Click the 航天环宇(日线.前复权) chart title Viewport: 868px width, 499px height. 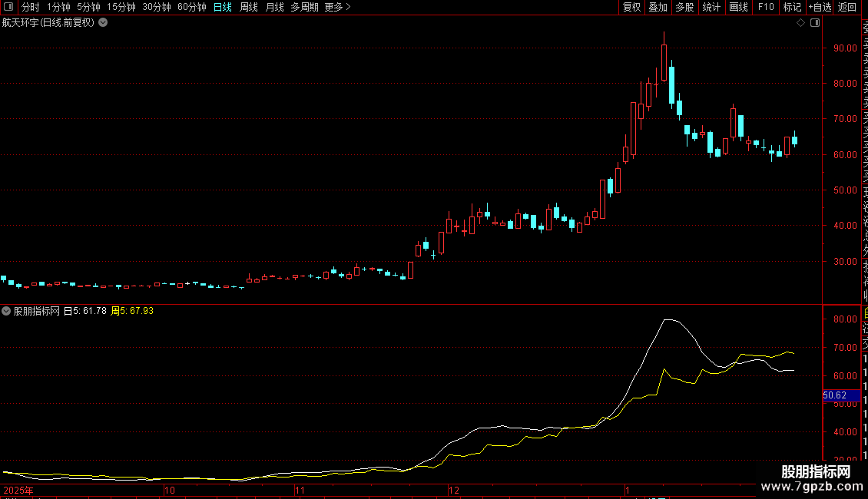pos(48,23)
